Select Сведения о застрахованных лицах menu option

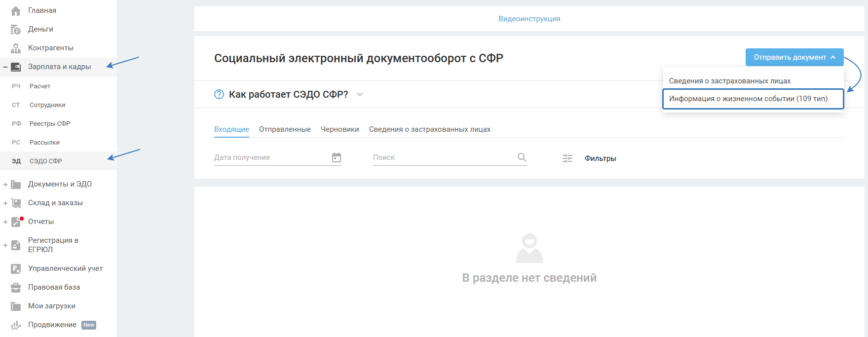tap(753, 81)
